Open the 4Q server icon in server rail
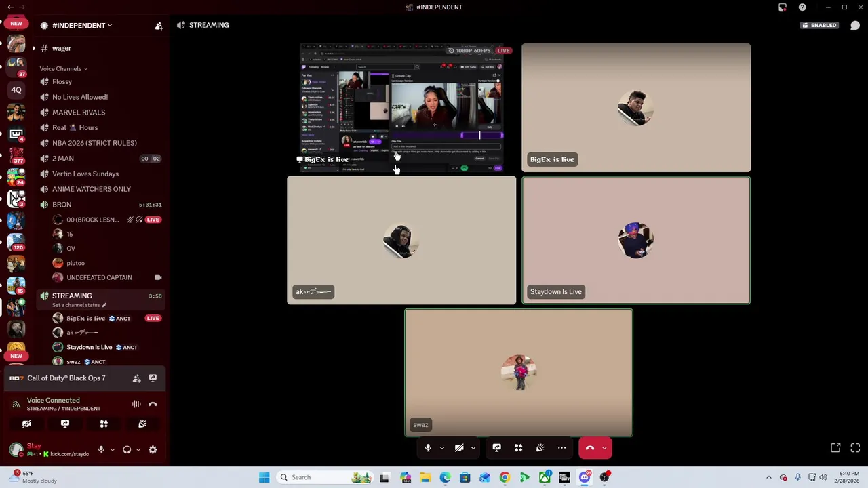This screenshot has width=868, height=488. 16,89
